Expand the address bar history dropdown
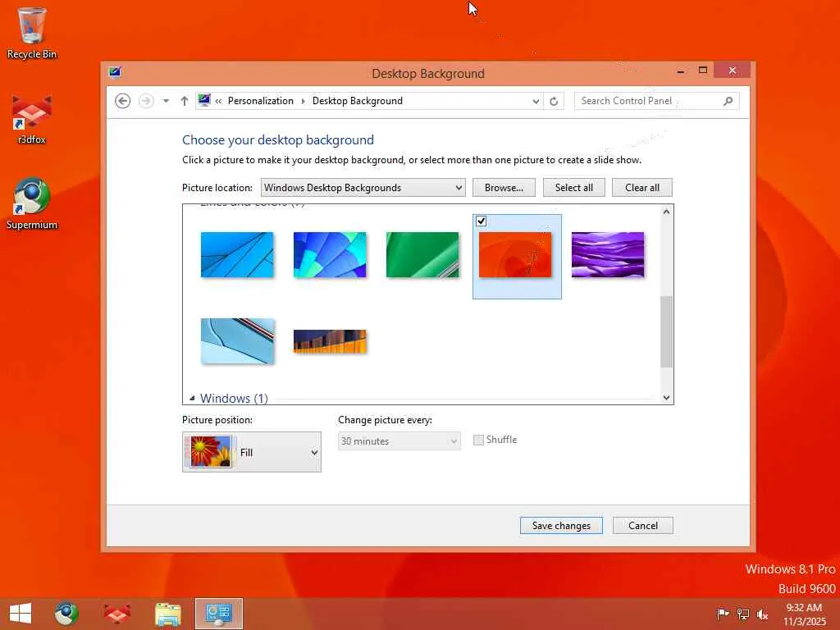 (536, 101)
